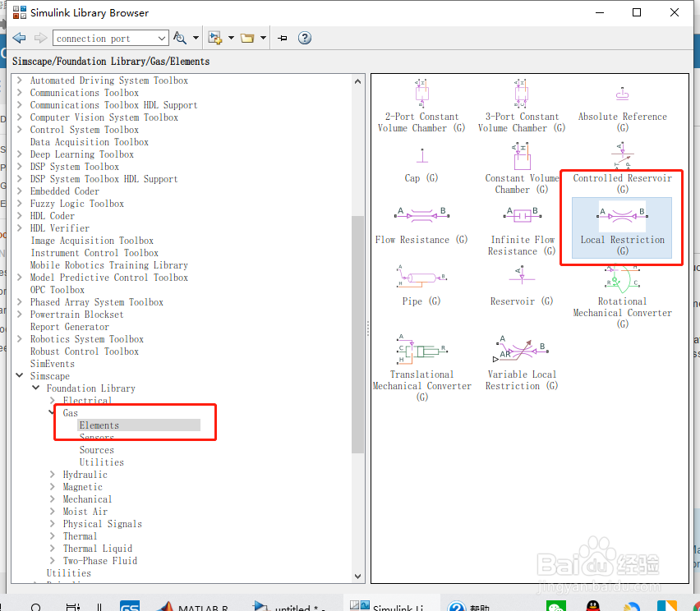The height and width of the screenshot is (611, 700).
Task: Select Image Acquisition Toolbox in tree
Action: coord(92,241)
